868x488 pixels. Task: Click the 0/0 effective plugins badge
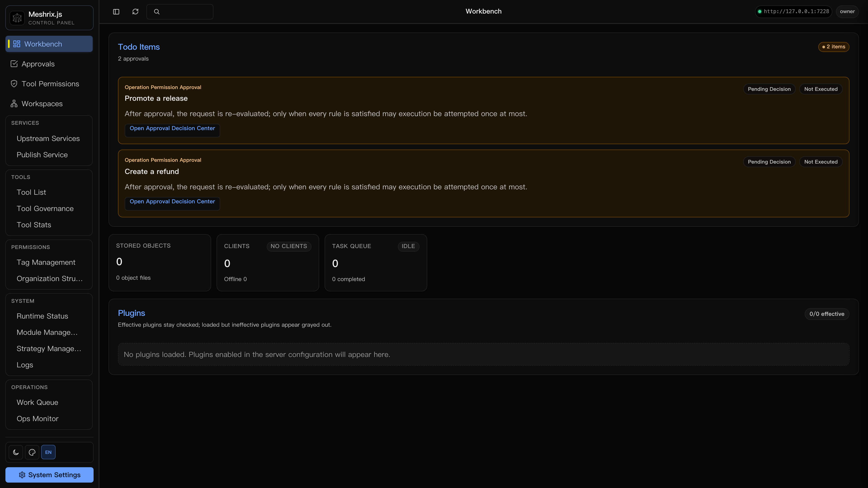tap(827, 314)
